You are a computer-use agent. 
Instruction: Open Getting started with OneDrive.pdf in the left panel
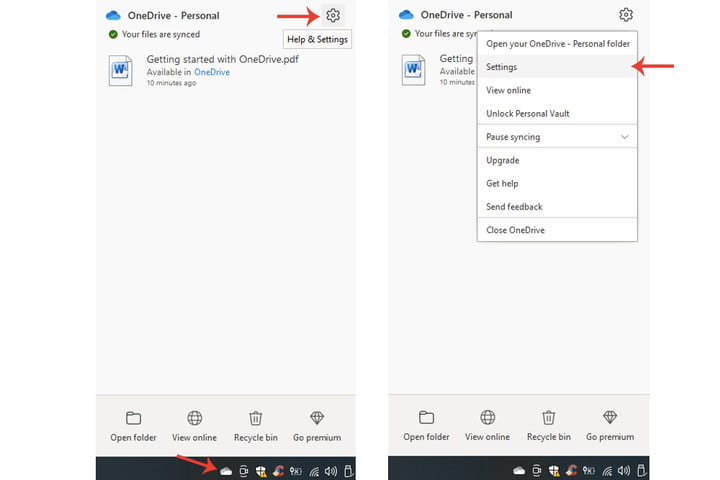pos(222,59)
